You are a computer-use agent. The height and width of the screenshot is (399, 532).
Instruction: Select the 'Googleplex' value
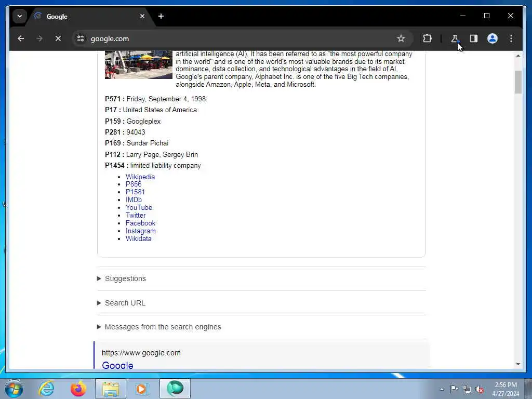[143, 122]
